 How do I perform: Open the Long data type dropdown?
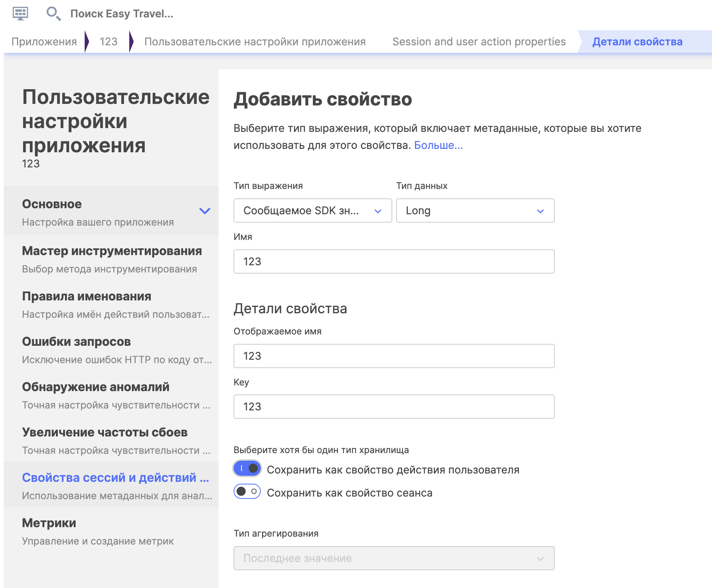pyautogui.click(x=475, y=210)
